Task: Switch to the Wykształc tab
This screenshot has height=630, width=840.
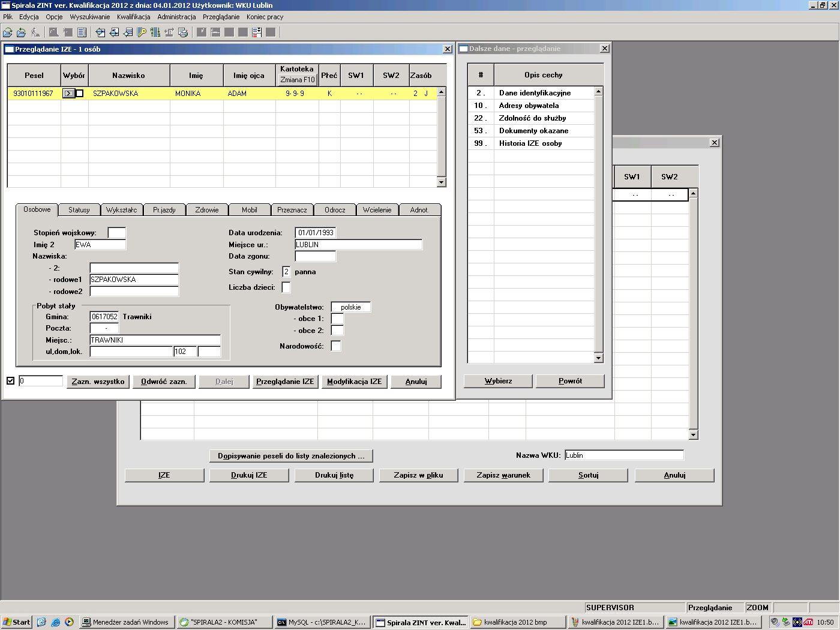Action: pyautogui.click(x=122, y=210)
